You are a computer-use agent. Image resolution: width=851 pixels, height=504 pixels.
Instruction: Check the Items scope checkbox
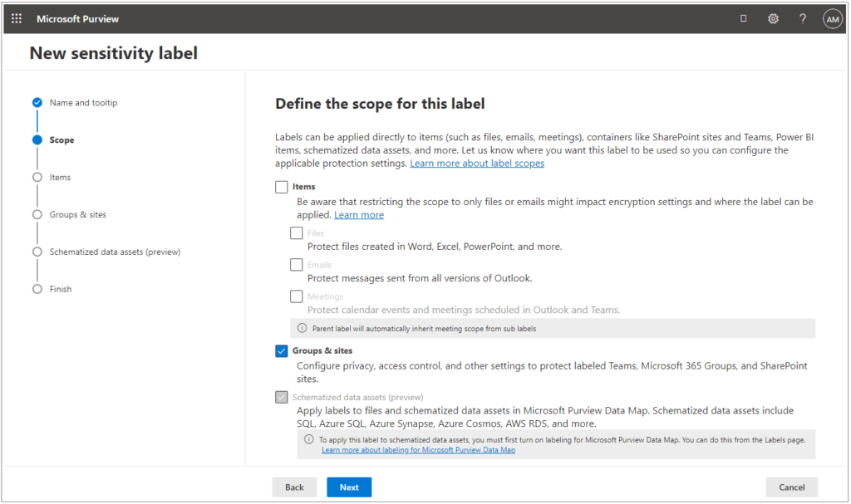(281, 187)
